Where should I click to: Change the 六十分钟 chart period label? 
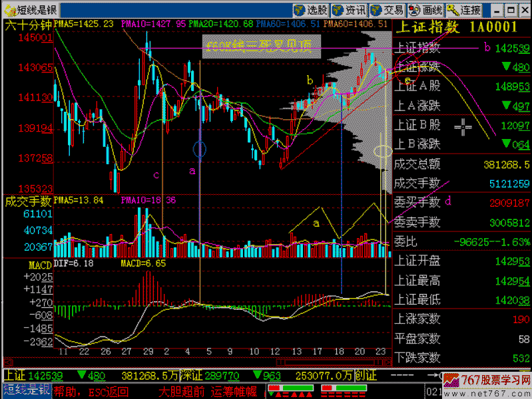27,25
